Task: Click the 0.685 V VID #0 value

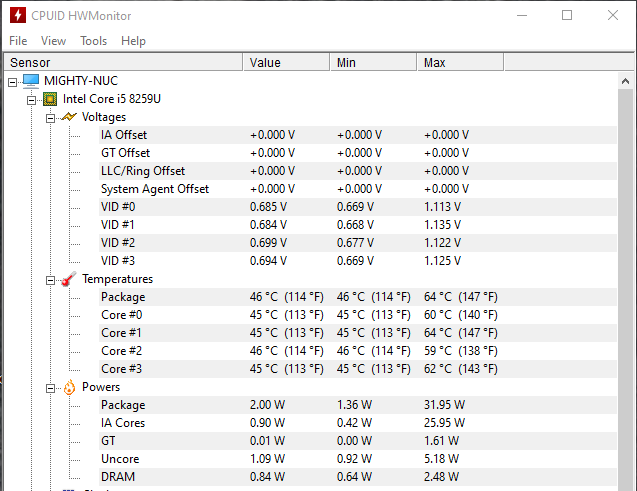Action: point(268,207)
